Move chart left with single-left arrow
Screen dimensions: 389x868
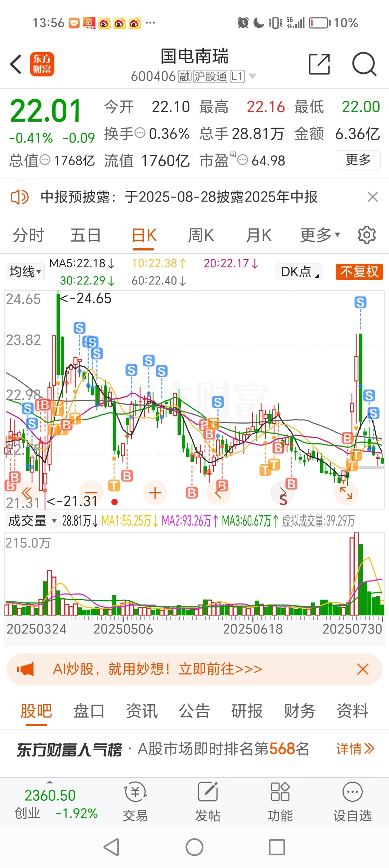[x=218, y=493]
